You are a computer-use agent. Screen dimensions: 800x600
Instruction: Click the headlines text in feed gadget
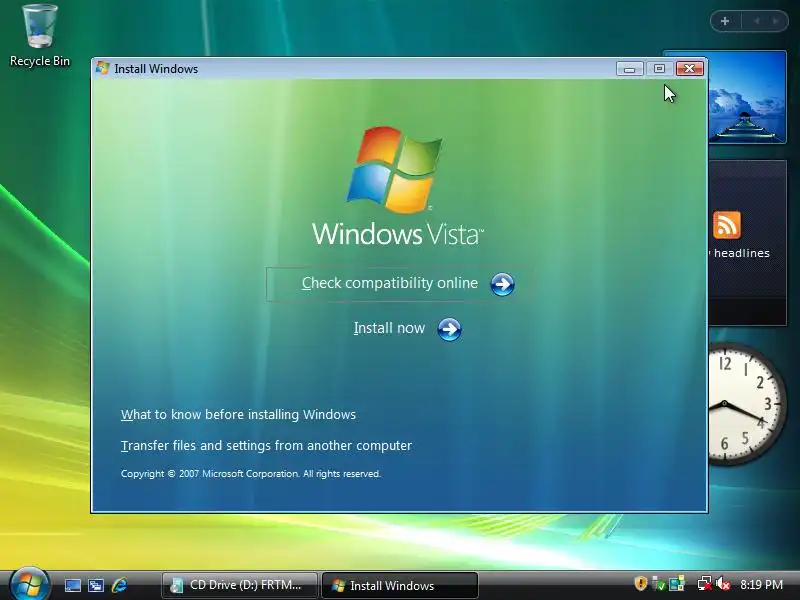point(741,253)
